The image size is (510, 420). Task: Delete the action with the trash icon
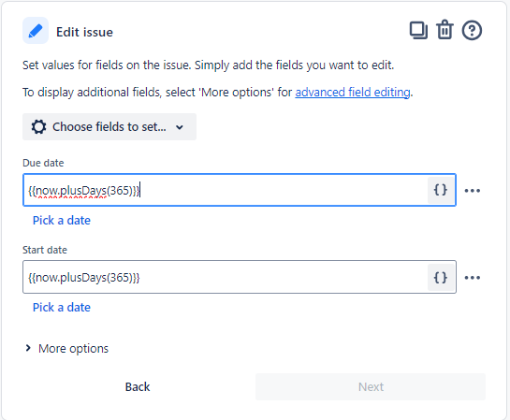pos(444,30)
